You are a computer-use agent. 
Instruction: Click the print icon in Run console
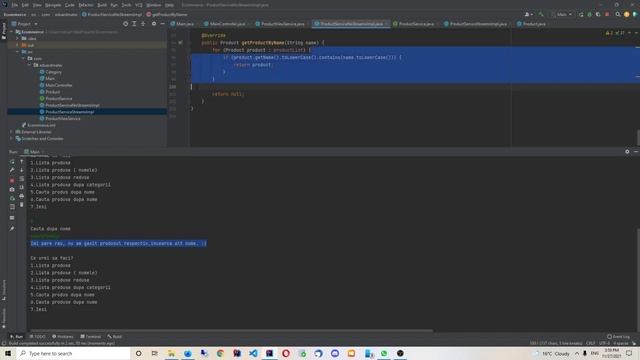22,196
